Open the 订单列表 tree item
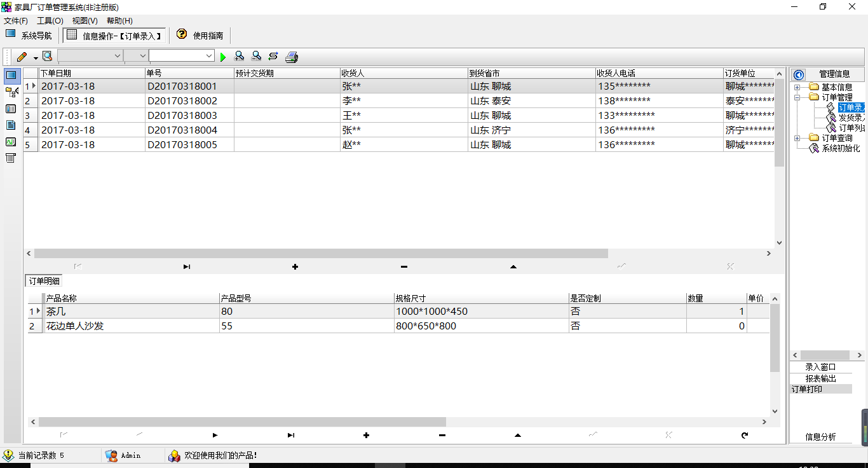868x468 pixels. point(851,128)
